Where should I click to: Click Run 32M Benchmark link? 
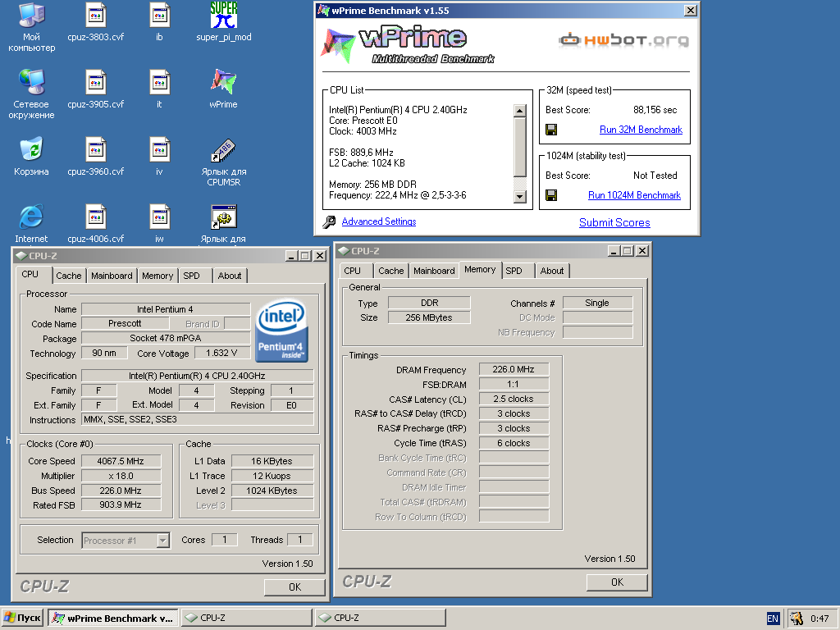641,130
